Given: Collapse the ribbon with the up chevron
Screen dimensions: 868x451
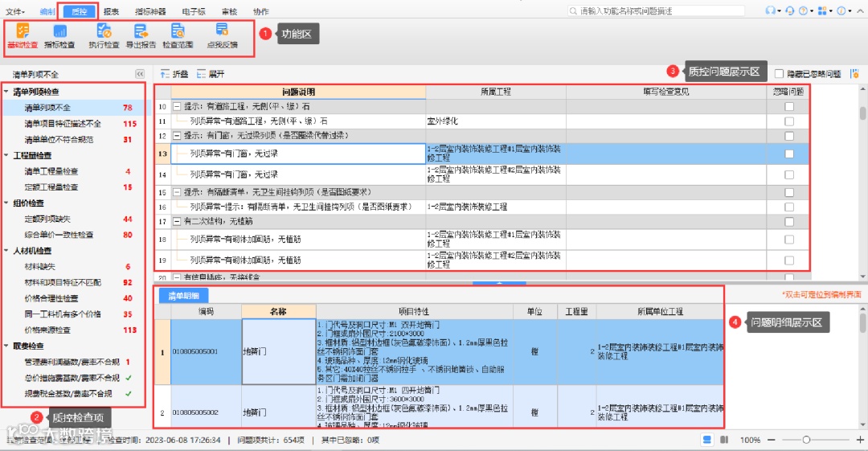Looking at the screenshot, I should (x=860, y=10).
